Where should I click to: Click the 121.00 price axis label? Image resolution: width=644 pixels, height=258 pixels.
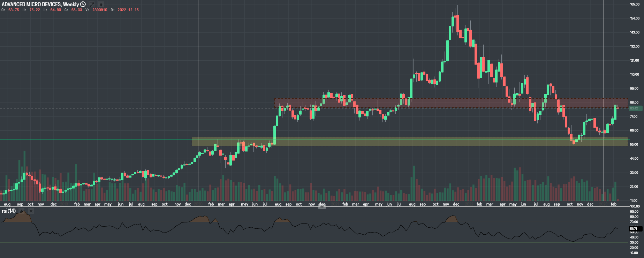coord(635,60)
